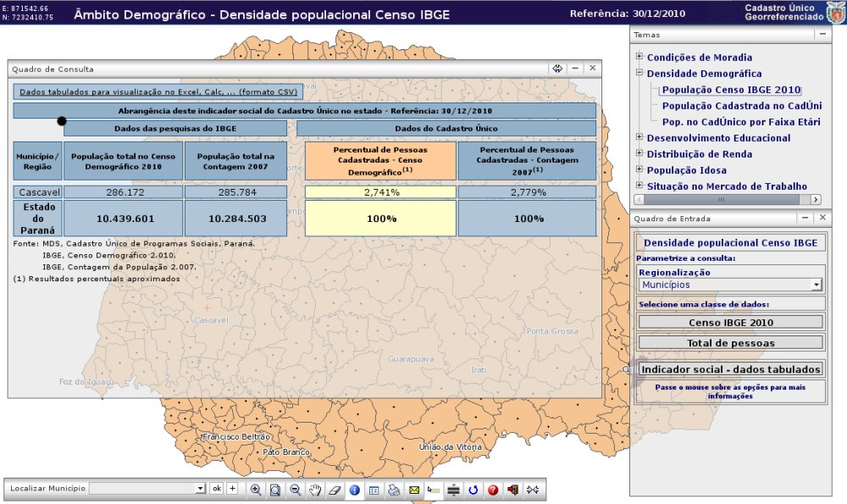Collapse the Densidade Demográfica tree node
The height and width of the screenshot is (504, 847).
[x=639, y=74]
